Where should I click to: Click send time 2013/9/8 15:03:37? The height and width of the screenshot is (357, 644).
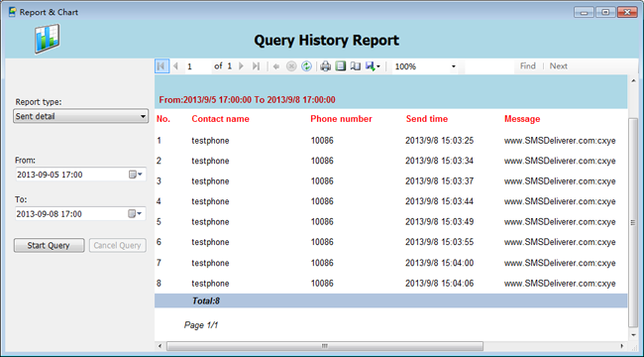(440, 181)
